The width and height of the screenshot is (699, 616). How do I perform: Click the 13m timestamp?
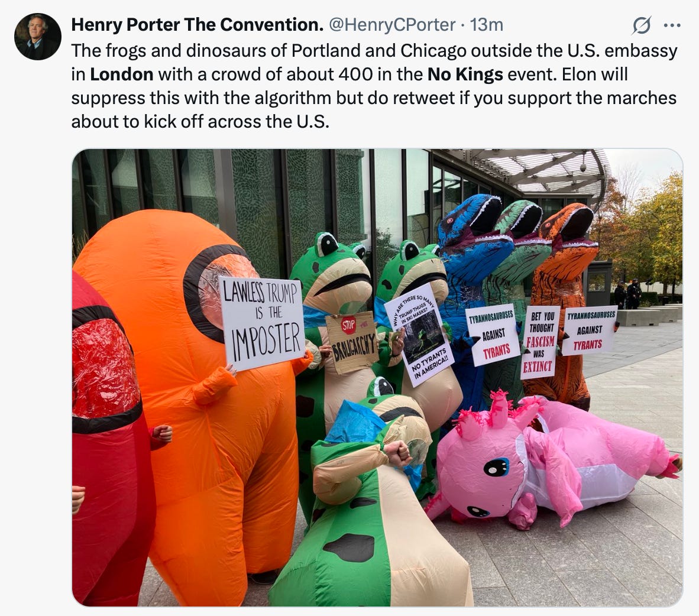click(486, 25)
